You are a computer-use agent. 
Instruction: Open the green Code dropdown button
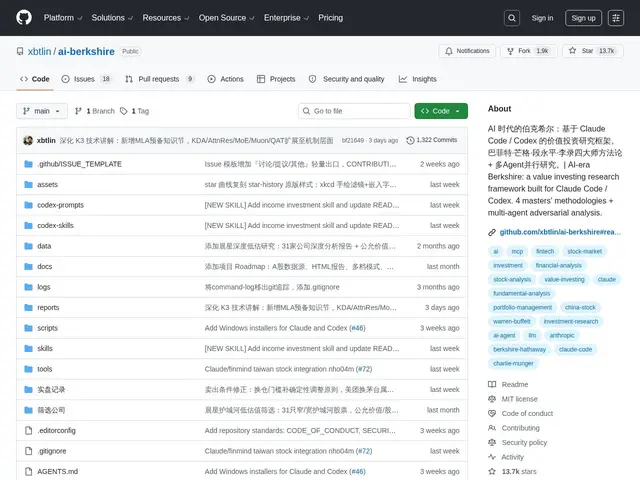coord(441,111)
